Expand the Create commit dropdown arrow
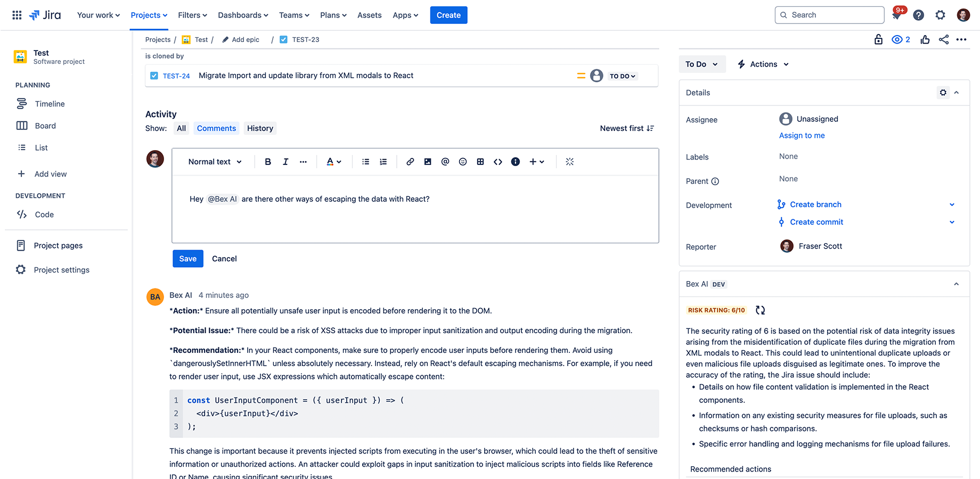This screenshot has width=980, height=479. (952, 222)
